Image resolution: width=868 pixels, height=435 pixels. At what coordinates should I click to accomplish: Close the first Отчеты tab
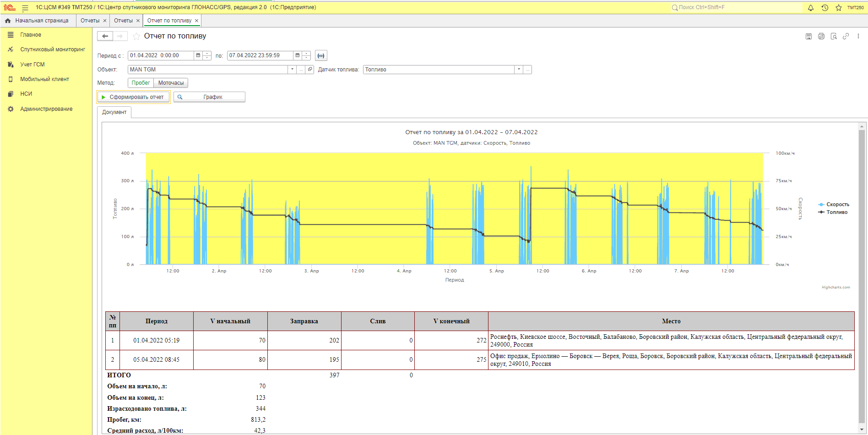point(105,21)
